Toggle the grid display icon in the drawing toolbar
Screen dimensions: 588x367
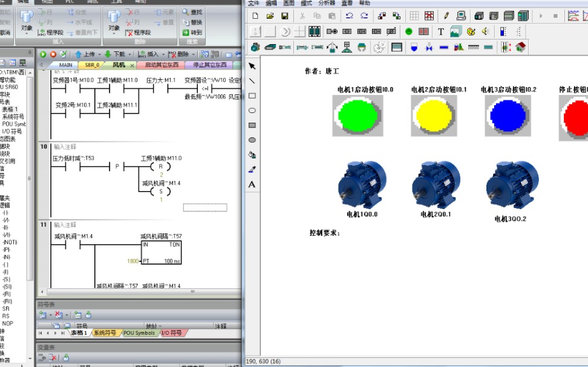(415, 15)
